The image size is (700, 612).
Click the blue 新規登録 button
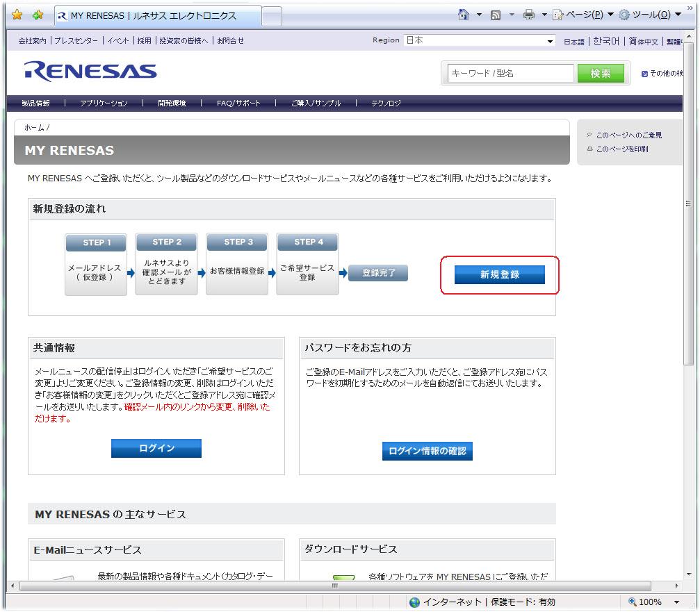click(499, 275)
